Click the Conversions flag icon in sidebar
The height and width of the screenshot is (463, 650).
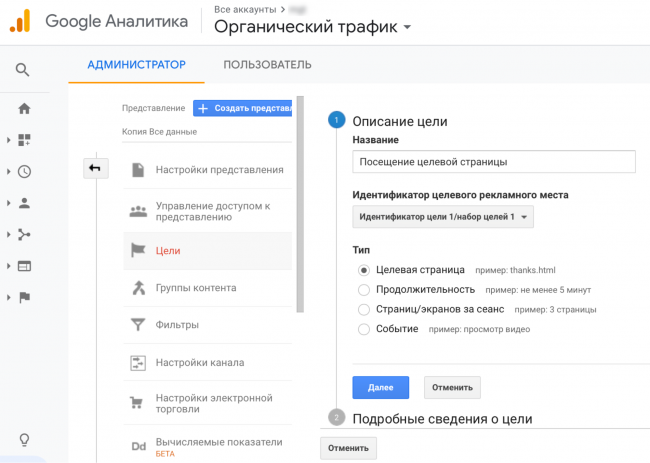24,297
